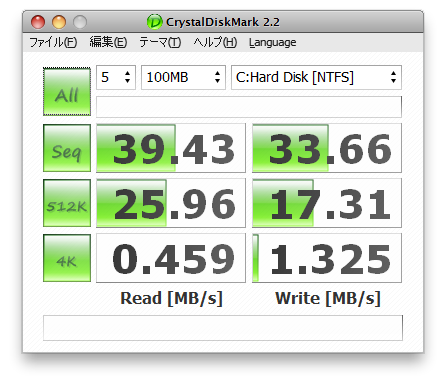Open the test size dropdown showing 100MB

(183, 77)
